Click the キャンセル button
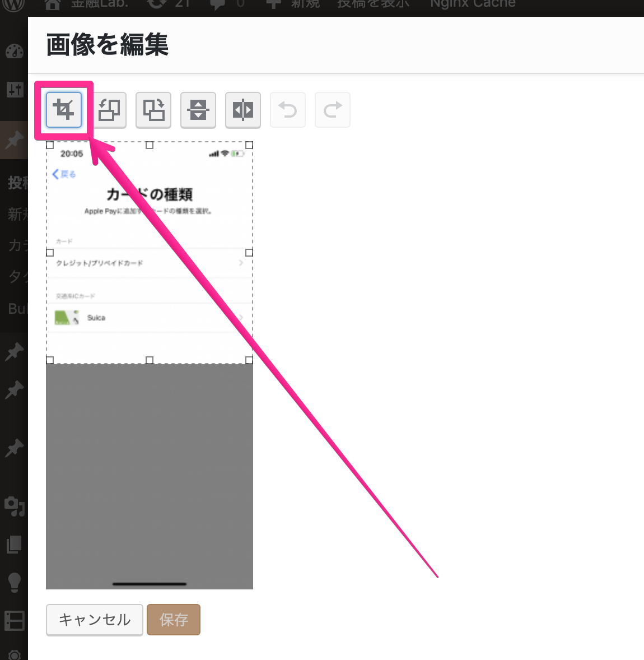The image size is (644, 660). pos(95,620)
